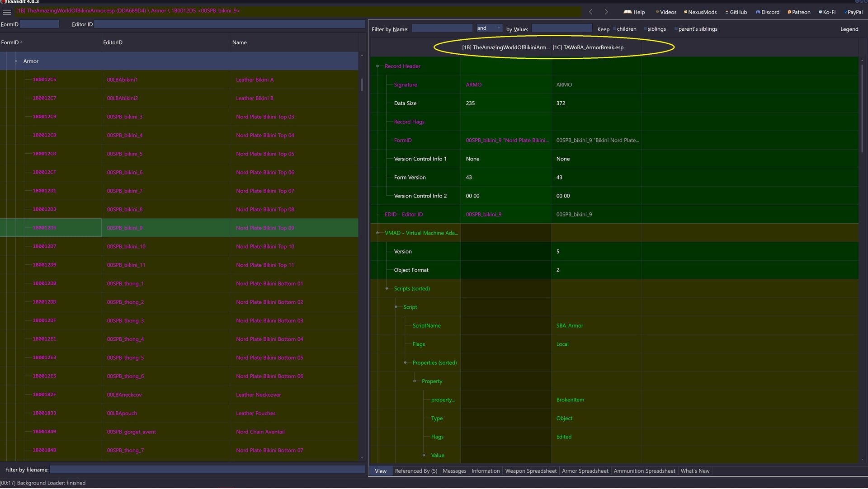Switch to the View tab
Image resolution: width=868 pixels, height=489 pixels.
pos(381,471)
